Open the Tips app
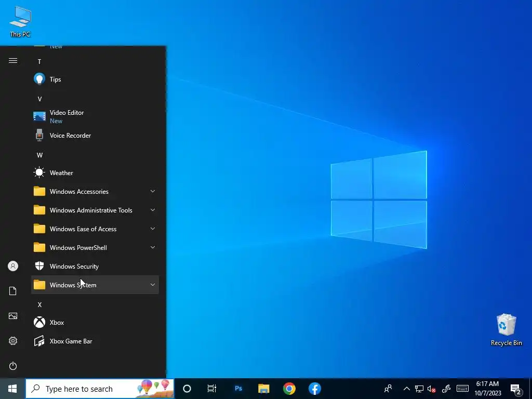The image size is (532, 399). point(95,79)
